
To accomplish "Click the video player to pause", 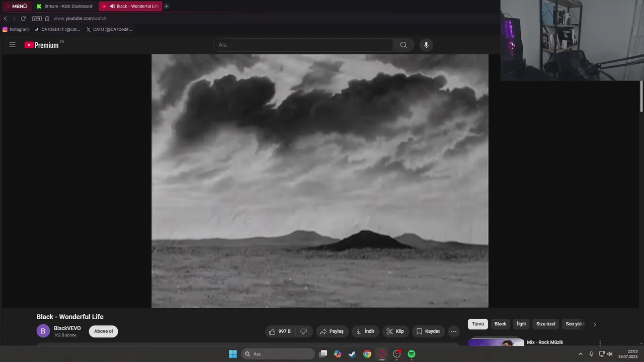I will pos(320,181).
